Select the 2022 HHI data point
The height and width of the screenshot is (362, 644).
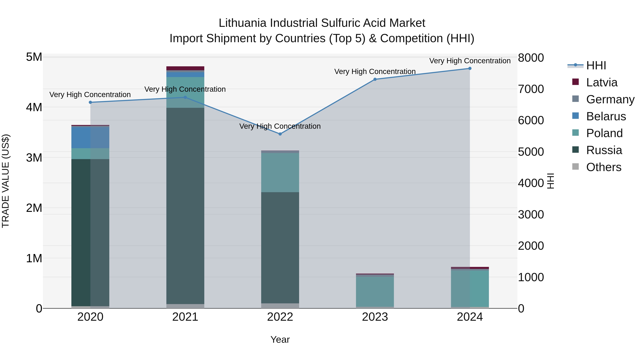point(280,134)
